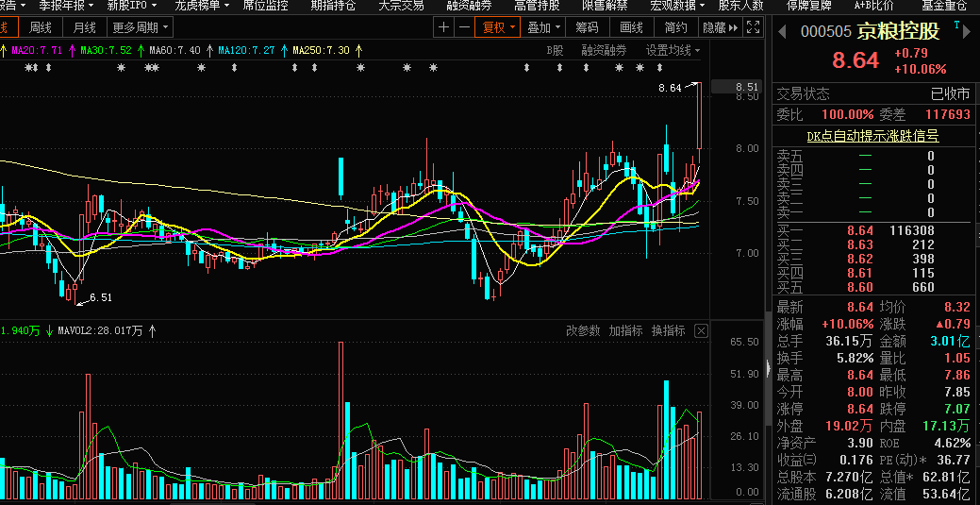Switch to the 周线 weekly tab
The height and width of the screenshot is (505, 980).
tap(41, 28)
